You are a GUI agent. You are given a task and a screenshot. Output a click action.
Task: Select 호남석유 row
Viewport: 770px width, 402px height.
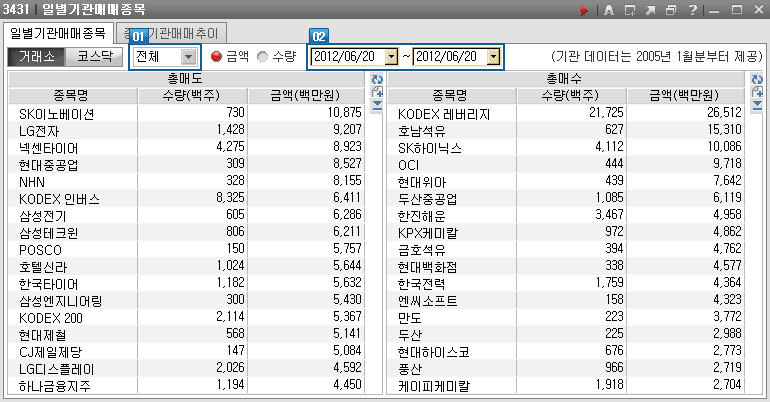(x=566, y=131)
